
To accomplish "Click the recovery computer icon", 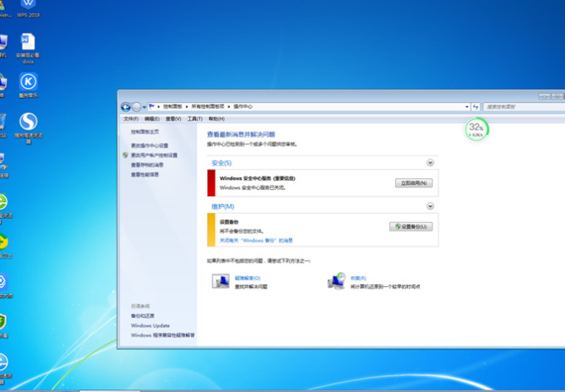I will pos(337,281).
